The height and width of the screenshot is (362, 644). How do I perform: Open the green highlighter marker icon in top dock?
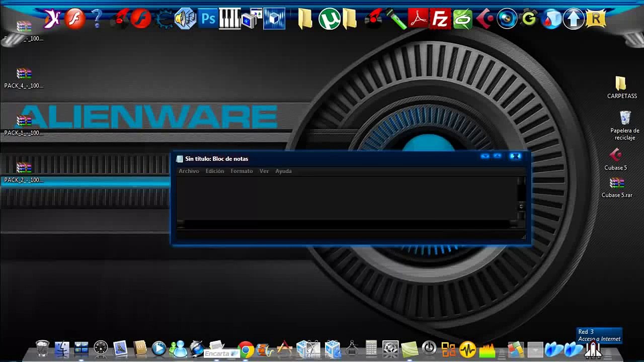(x=396, y=20)
